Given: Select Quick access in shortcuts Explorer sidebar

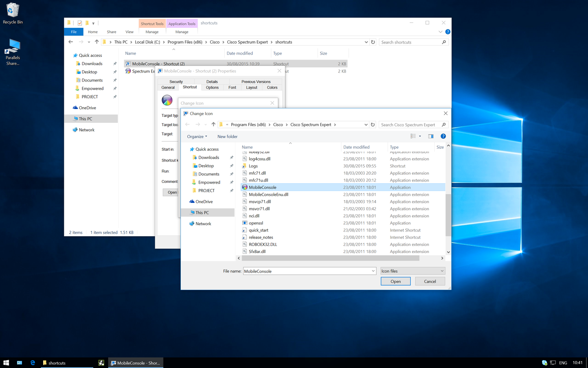Looking at the screenshot, I should tap(90, 55).
